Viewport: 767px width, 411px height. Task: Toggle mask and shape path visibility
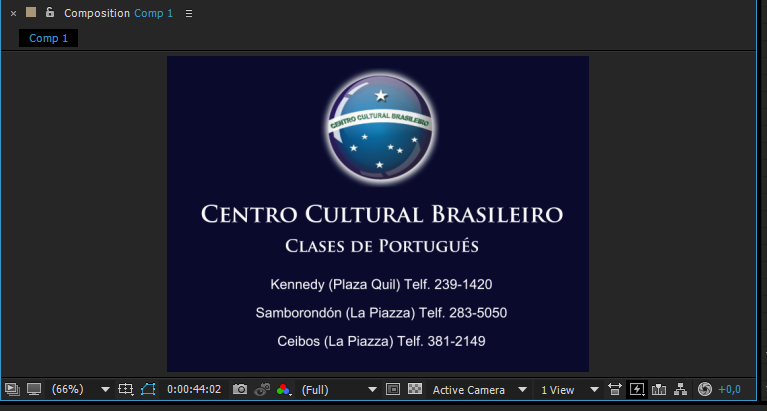coord(148,389)
